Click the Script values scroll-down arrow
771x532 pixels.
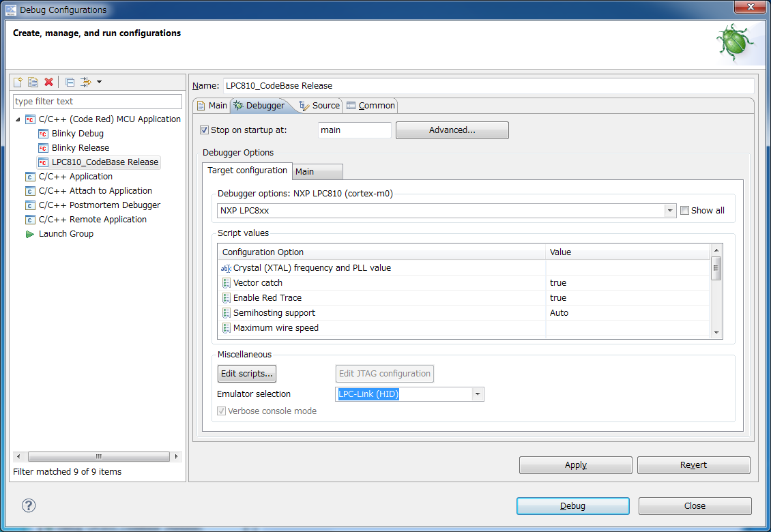click(716, 333)
